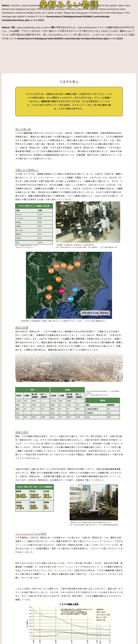Click the 市川式 row in loom table
This screenshot has width=138, height=644.
pyautogui.click(x=34, y=214)
